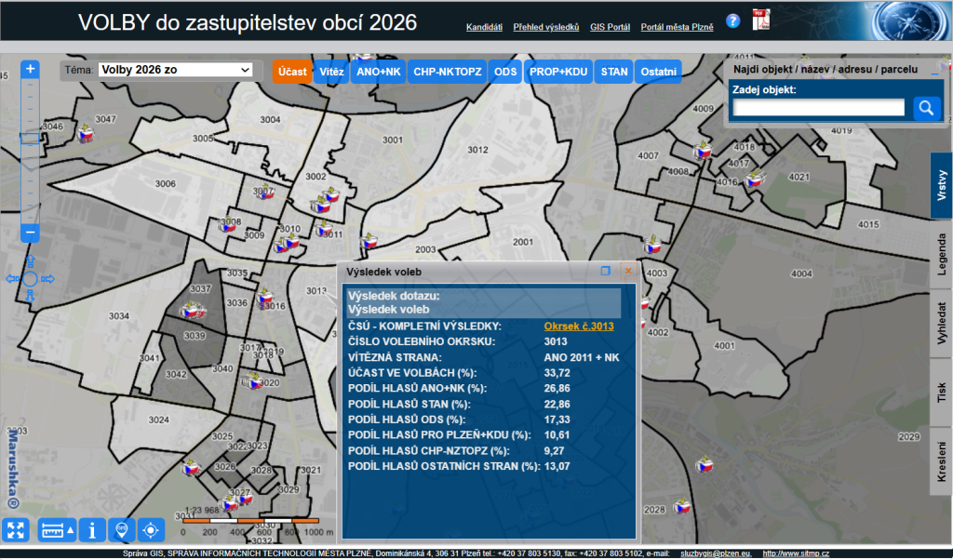Open the blue help question mark

point(733,21)
